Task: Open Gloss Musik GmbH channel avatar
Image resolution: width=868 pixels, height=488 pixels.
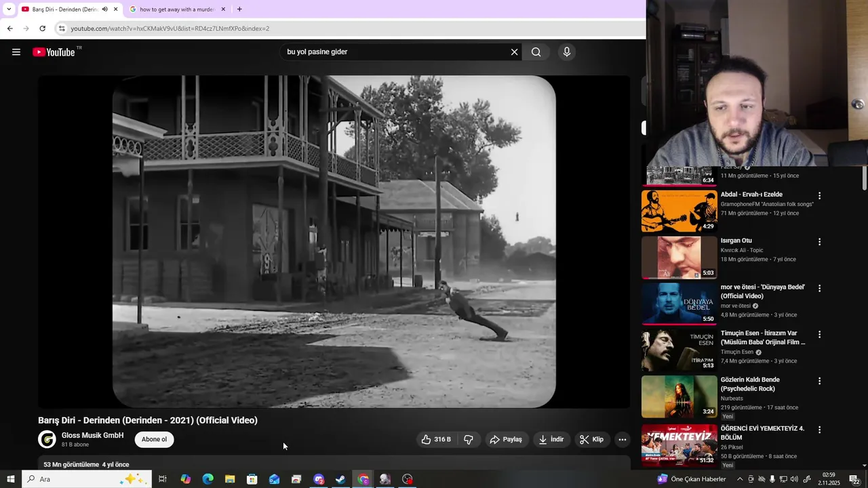Action: (47, 440)
